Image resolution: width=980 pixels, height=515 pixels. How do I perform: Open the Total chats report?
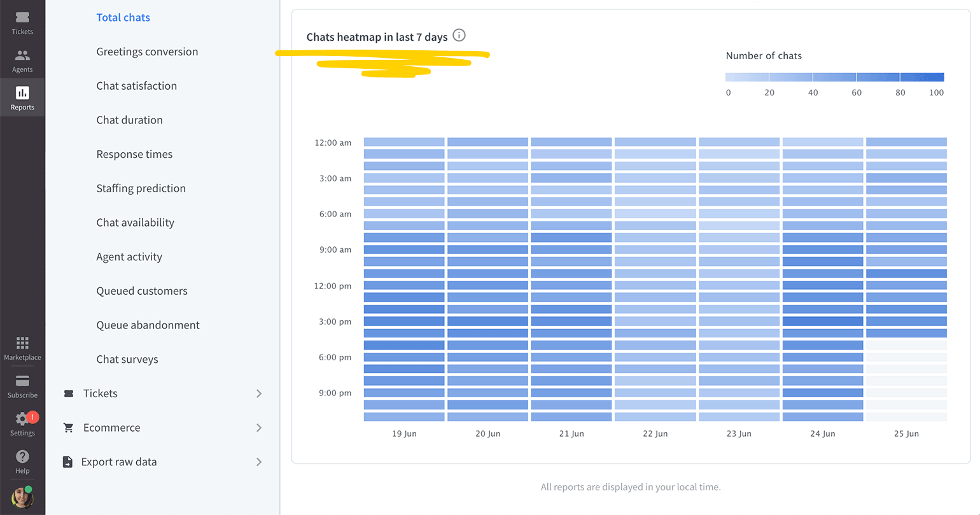[x=123, y=18]
